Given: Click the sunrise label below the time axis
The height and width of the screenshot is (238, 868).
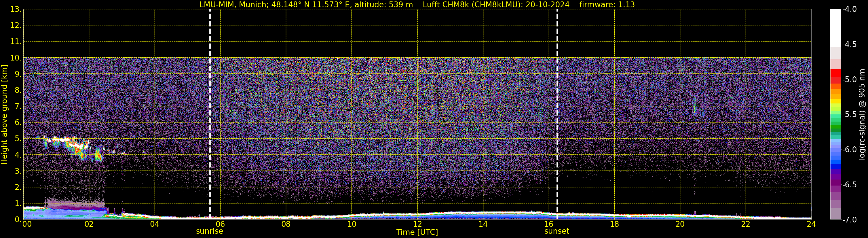Looking at the screenshot, I should pyautogui.click(x=209, y=231).
